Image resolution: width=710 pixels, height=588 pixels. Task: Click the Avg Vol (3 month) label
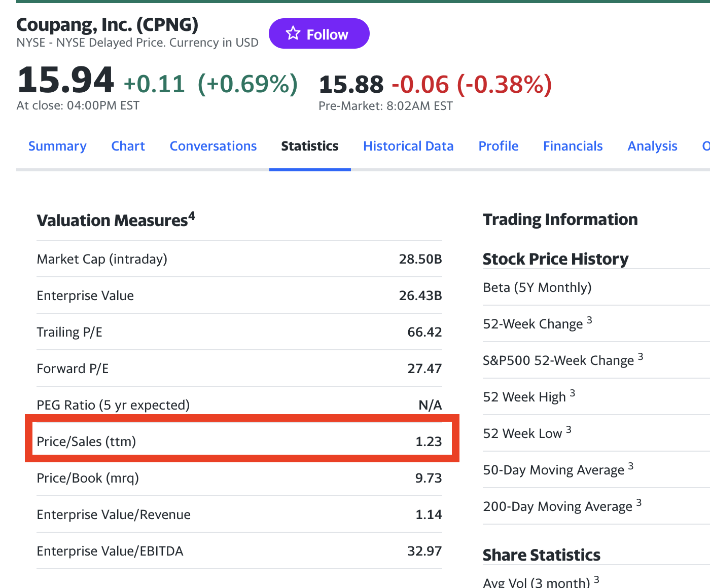[x=541, y=582]
